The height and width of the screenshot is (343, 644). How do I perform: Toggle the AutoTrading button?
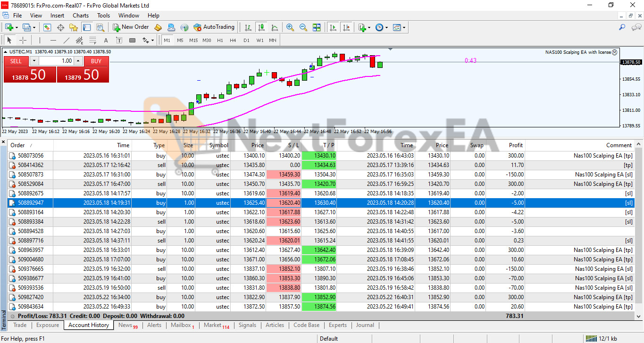(213, 27)
